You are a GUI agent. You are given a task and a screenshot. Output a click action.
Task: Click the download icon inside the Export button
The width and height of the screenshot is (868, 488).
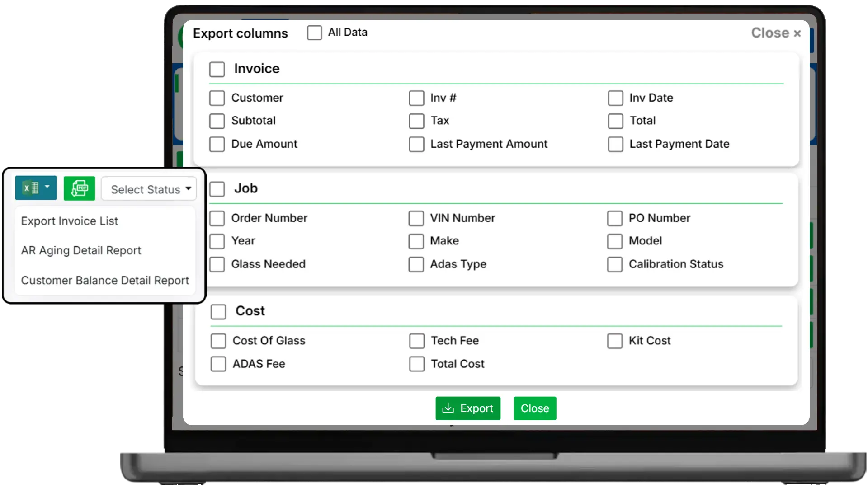pyautogui.click(x=448, y=408)
